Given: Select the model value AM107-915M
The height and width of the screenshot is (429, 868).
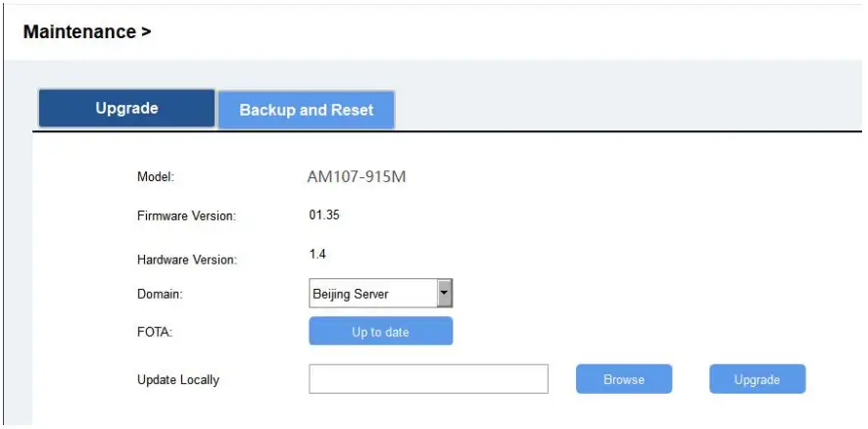Looking at the screenshot, I should pos(357,177).
